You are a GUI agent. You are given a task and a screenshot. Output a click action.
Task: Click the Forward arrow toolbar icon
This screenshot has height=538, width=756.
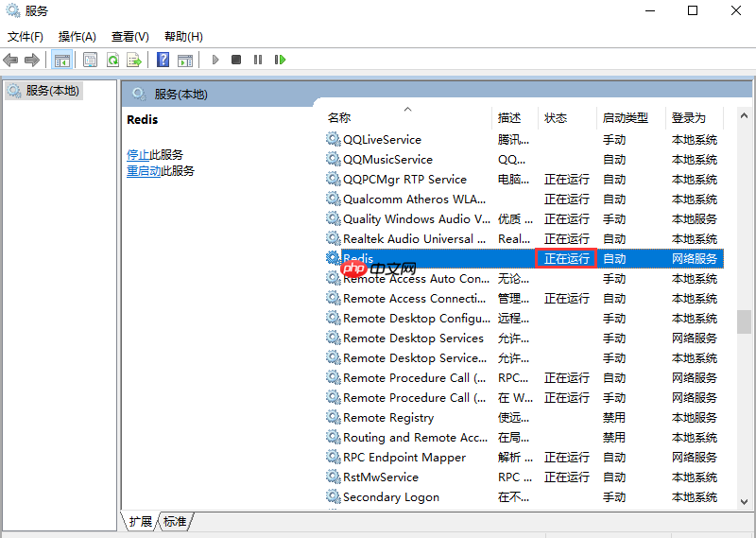[x=32, y=60]
